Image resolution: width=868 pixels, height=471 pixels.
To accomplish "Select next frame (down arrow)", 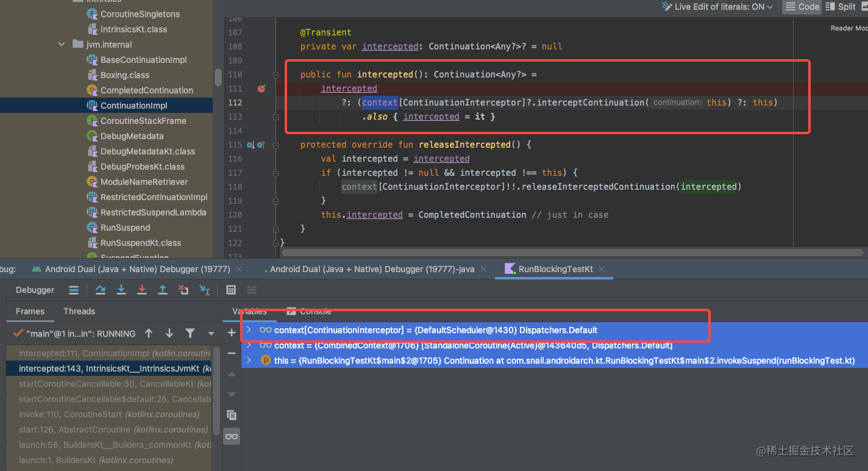I will click(169, 333).
